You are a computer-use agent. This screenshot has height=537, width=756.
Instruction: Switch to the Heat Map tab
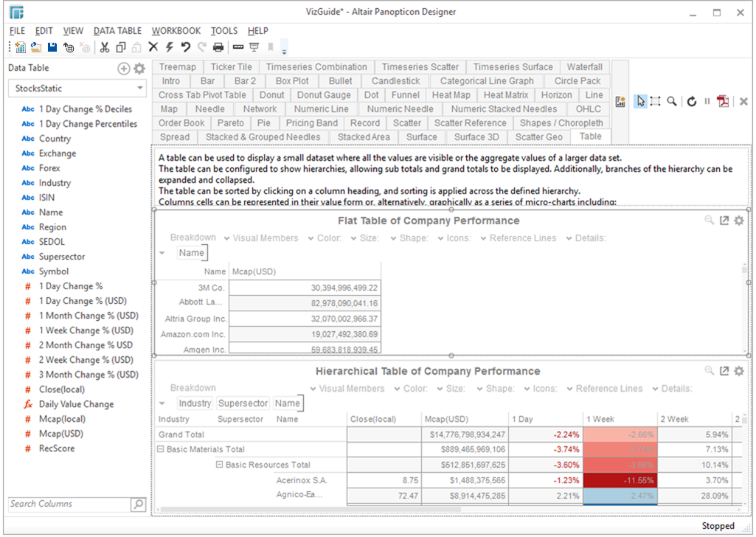(x=451, y=94)
